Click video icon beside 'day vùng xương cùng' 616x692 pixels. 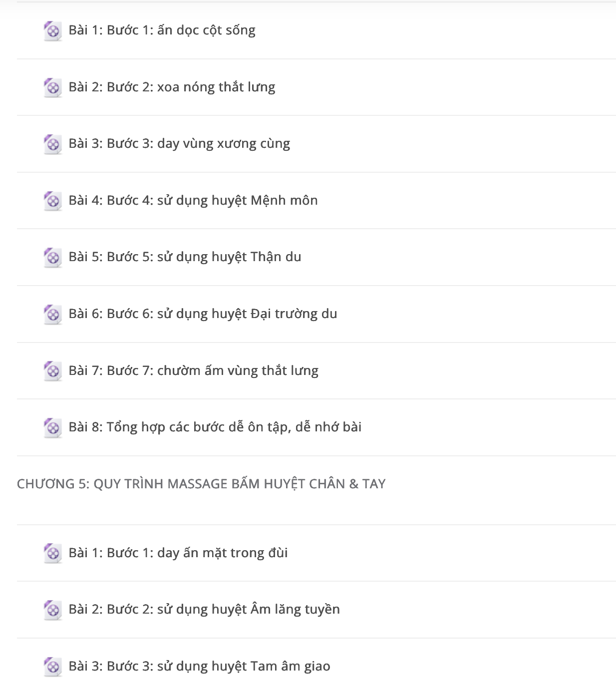pyautogui.click(x=52, y=144)
